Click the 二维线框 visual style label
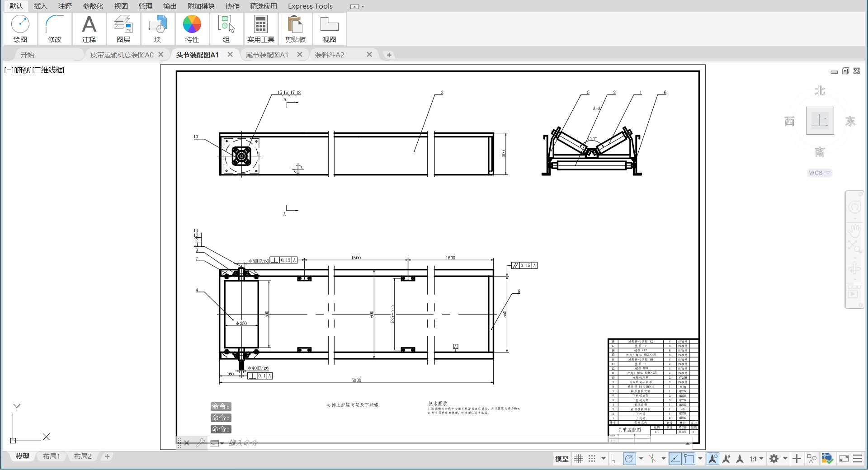The width and height of the screenshot is (868, 470). [48, 70]
